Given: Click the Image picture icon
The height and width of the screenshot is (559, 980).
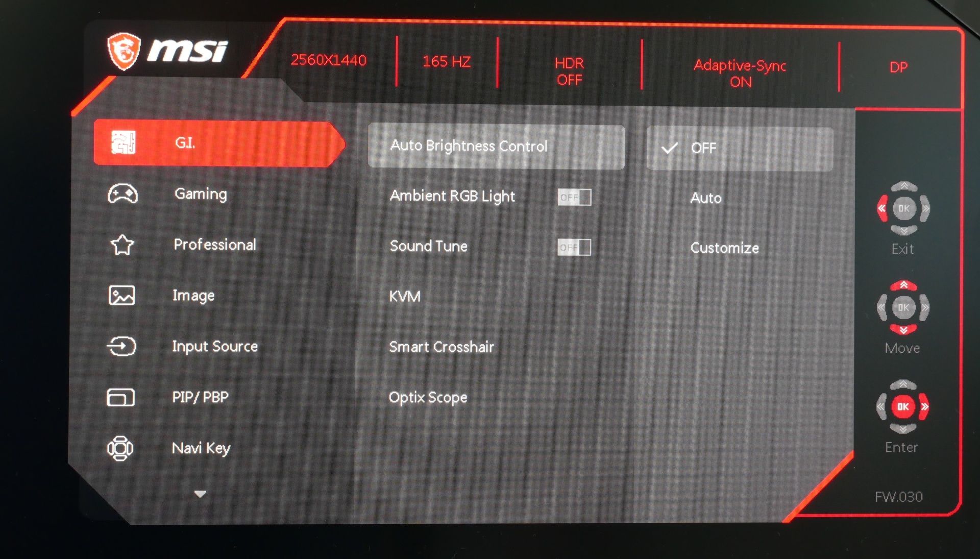Looking at the screenshot, I should 122,295.
